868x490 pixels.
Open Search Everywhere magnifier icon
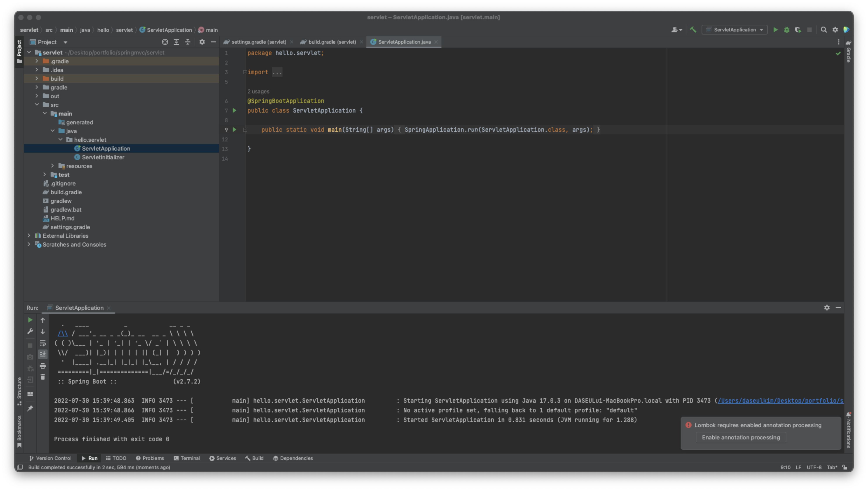pos(823,30)
